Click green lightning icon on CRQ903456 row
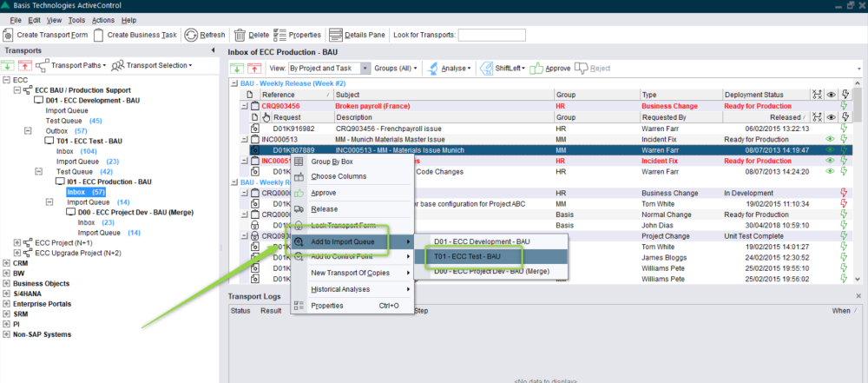The height and width of the screenshot is (383, 868). tap(845, 106)
